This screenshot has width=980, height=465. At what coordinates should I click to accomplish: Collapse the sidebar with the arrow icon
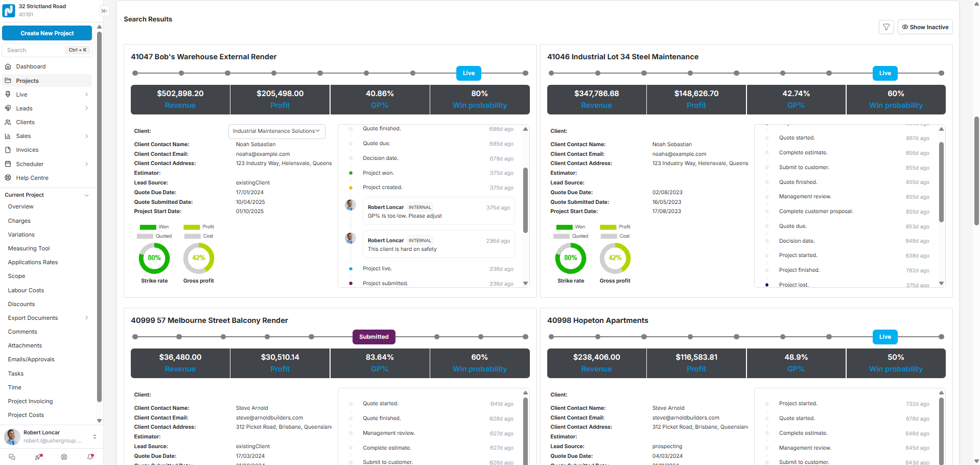(104, 11)
